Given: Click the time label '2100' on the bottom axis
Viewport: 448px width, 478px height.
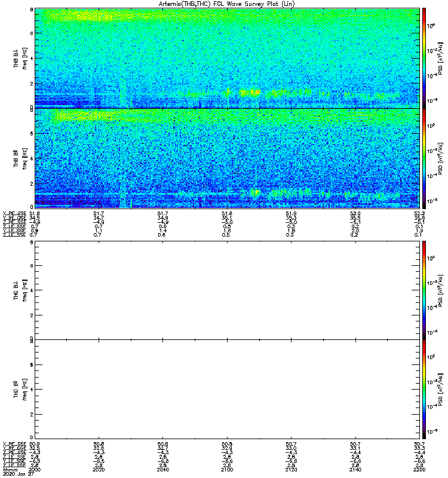Looking at the screenshot, I should pyautogui.click(x=227, y=470).
